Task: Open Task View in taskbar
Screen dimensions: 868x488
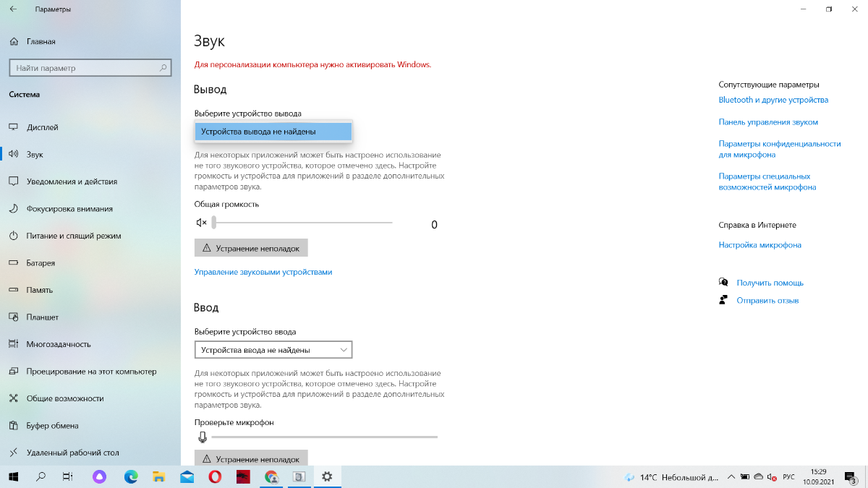Action: coord(67,476)
